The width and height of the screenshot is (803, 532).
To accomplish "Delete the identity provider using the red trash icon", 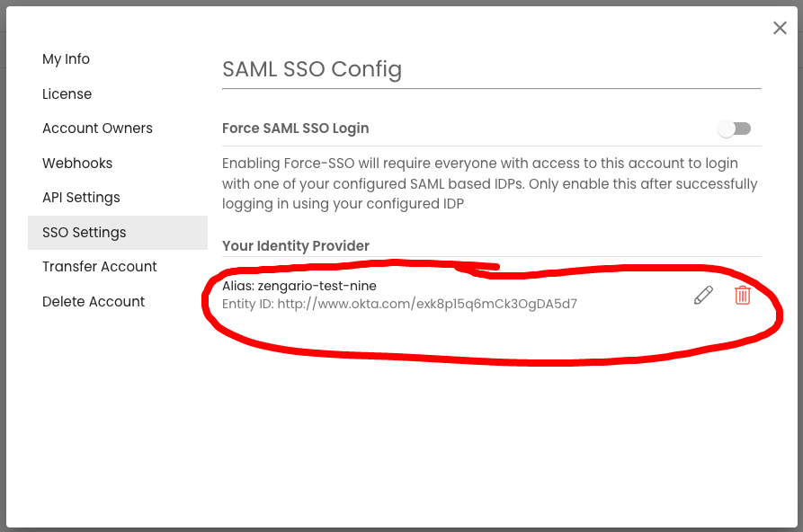I will click(743, 296).
